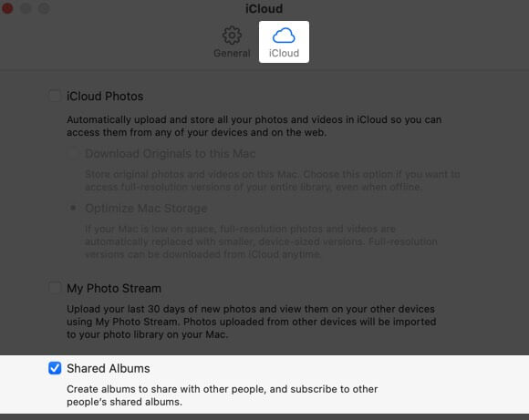Viewport: 529px width, 420px height.
Task: Choose Optimize Mac Storage option
Action: tap(73, 208)
